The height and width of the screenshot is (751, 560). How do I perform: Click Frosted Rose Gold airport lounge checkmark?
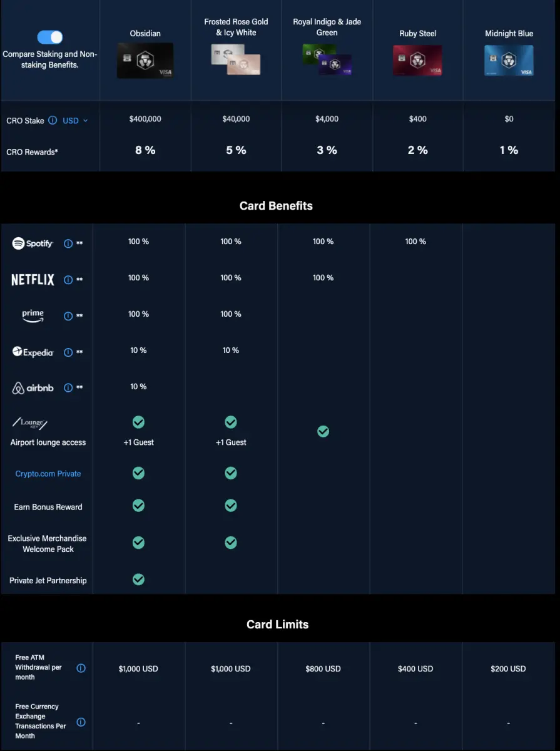[231, 422]
